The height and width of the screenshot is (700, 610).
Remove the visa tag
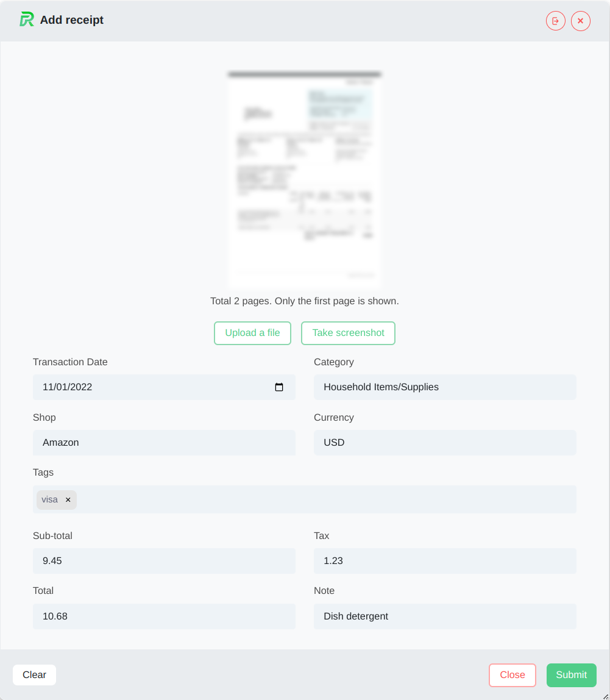pyautogui.click(x=68, y=500)
